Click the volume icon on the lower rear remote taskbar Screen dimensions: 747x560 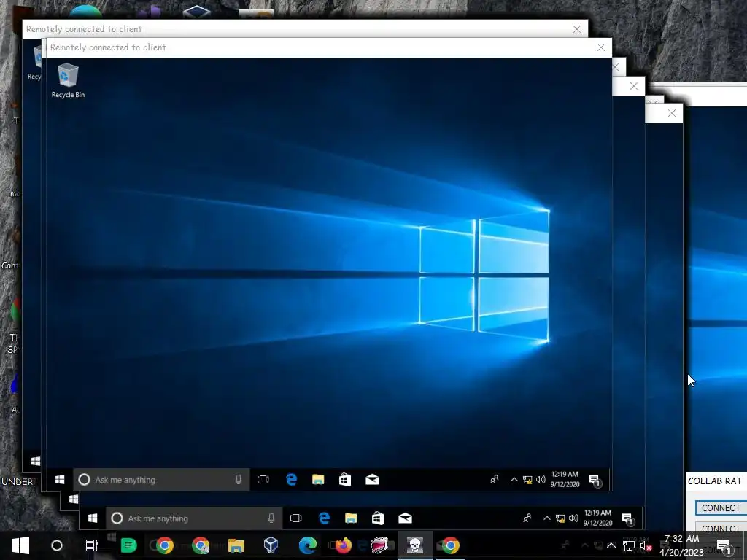point(573,518)
